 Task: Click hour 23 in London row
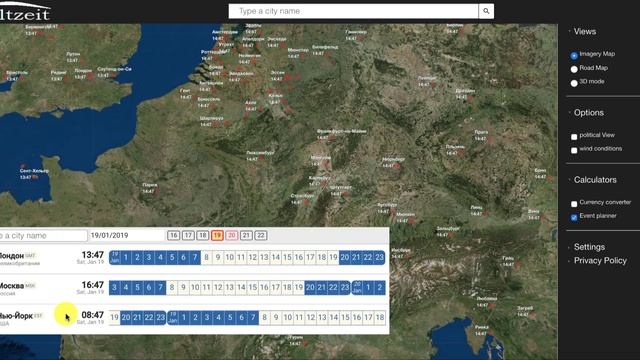pyautogui.click(x=380, y=258)
